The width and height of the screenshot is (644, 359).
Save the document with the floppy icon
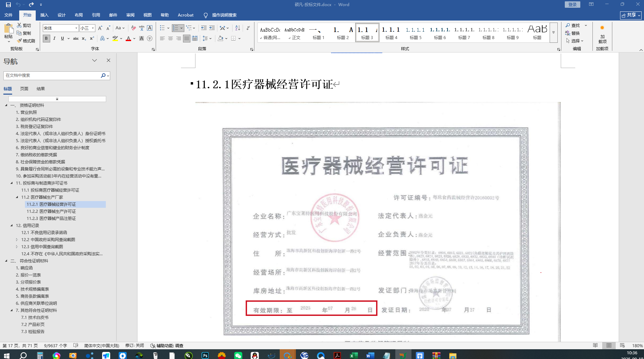tap(8, 5)
